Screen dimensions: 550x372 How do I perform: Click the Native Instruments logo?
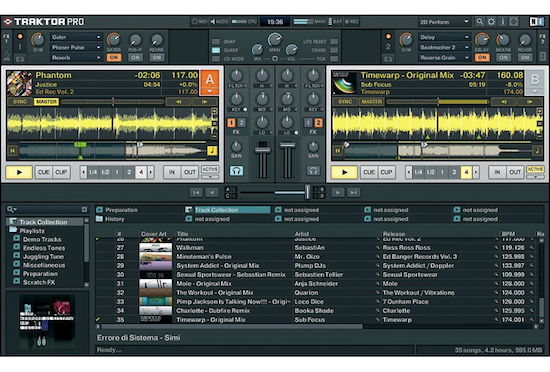pyautogui.click(x=536, y=22)
